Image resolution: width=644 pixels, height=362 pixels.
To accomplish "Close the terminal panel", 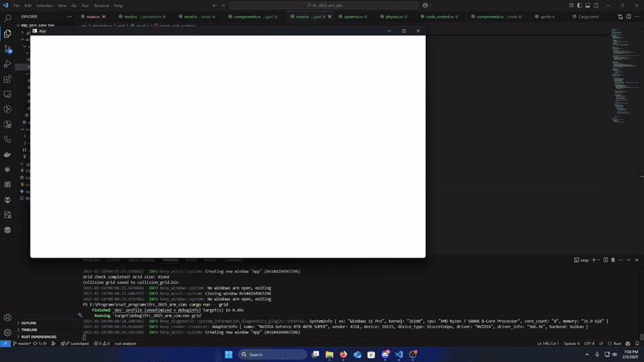I will [x=637, y=260].
